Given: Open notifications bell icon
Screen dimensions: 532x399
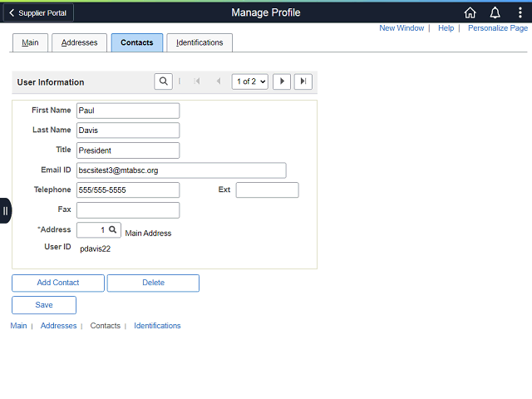Looking at the screenshot, I should tap(495, 13).
